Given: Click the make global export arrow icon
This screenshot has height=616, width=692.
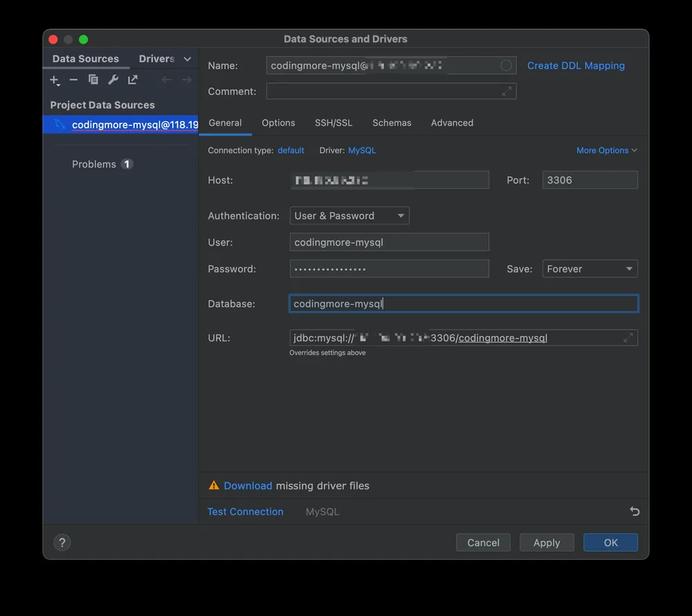Looking at the screenshot, I should click(x=132, y=80).
